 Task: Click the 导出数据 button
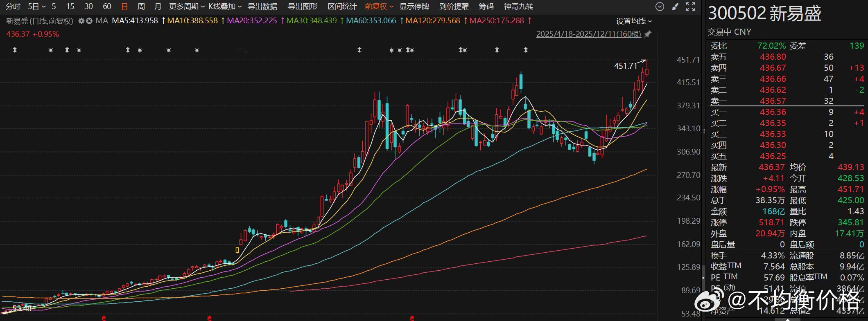coord(262,7)
